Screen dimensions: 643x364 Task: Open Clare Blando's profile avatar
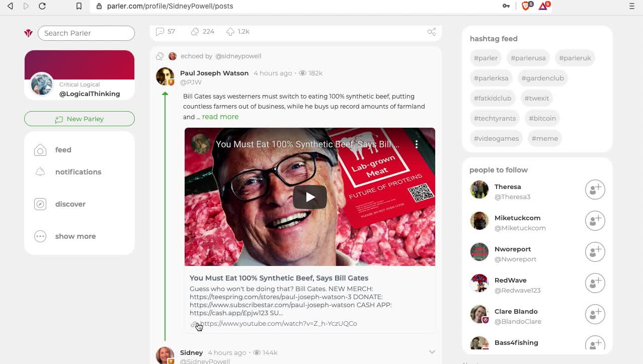479,314
